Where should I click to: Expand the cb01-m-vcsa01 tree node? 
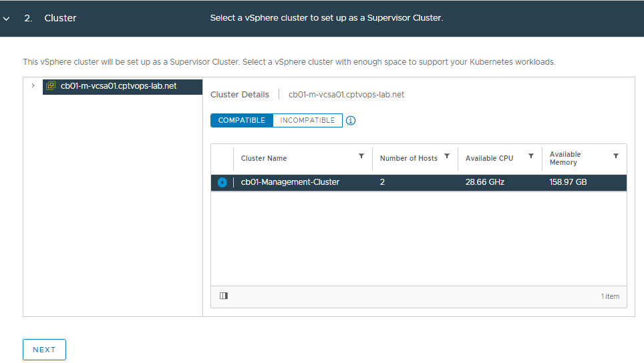pyautogui.click(x=33, y=85)
